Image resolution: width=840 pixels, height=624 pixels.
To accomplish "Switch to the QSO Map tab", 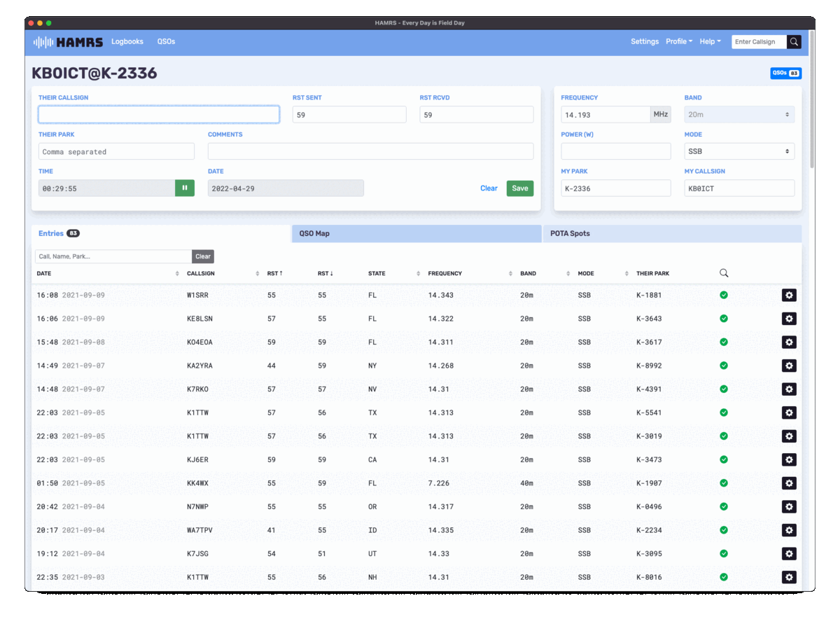I will 416,234.
